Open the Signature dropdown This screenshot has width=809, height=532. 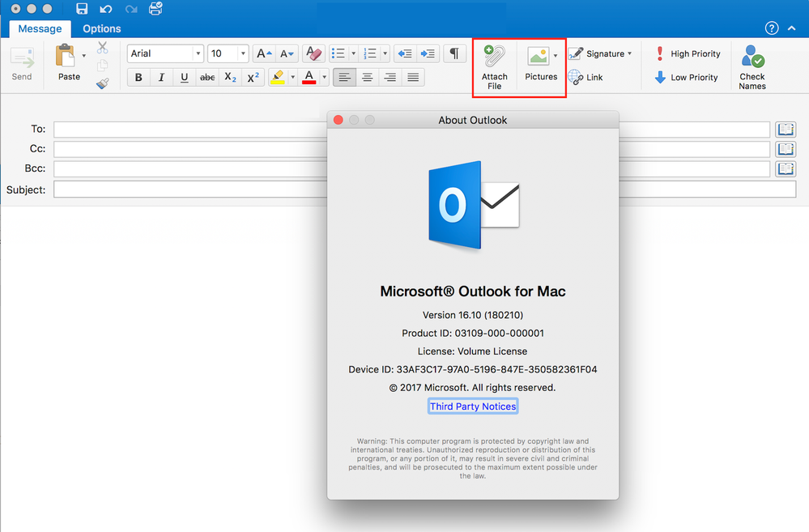click(x=600, y=53)
